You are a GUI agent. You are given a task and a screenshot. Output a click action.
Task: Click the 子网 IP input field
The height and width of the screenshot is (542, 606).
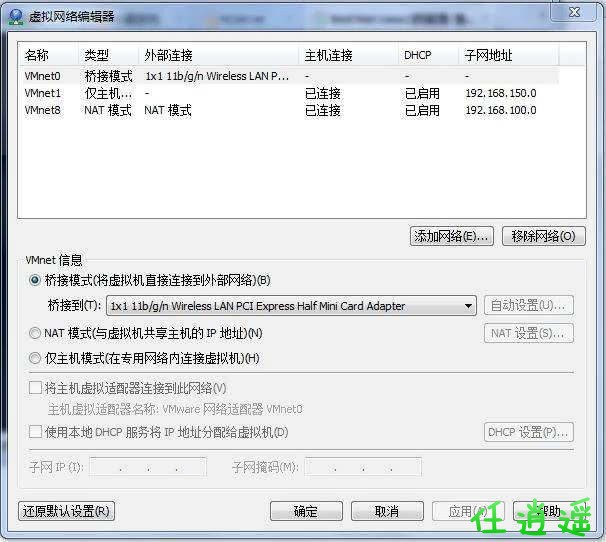[x=148, y=467]
